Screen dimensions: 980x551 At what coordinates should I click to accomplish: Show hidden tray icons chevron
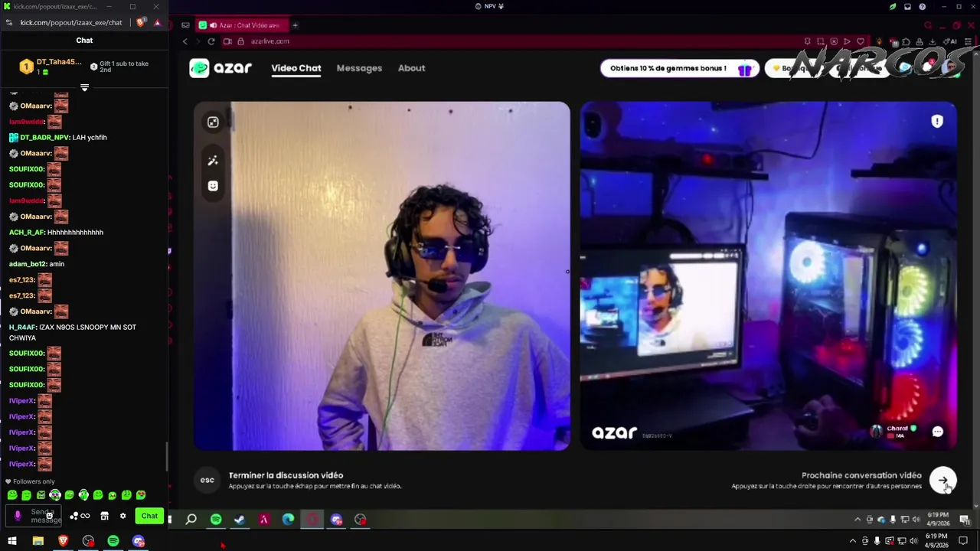(x=852, y=541)
